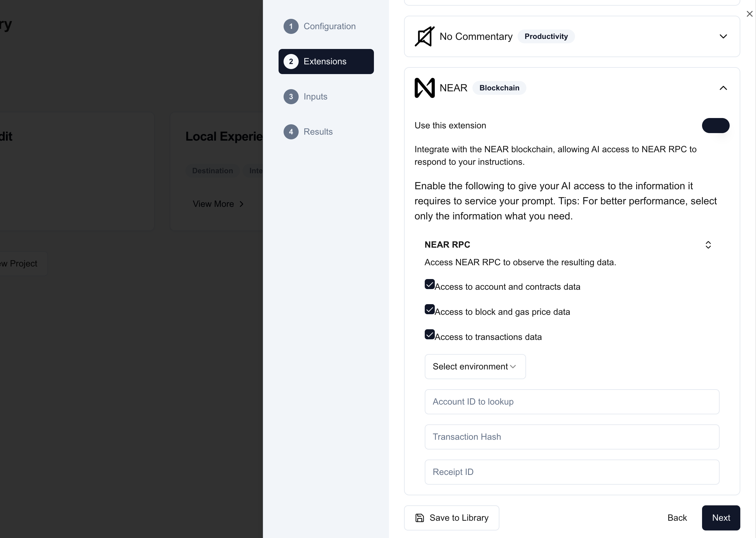Click the NEAR logo icon

click(424, 88)
